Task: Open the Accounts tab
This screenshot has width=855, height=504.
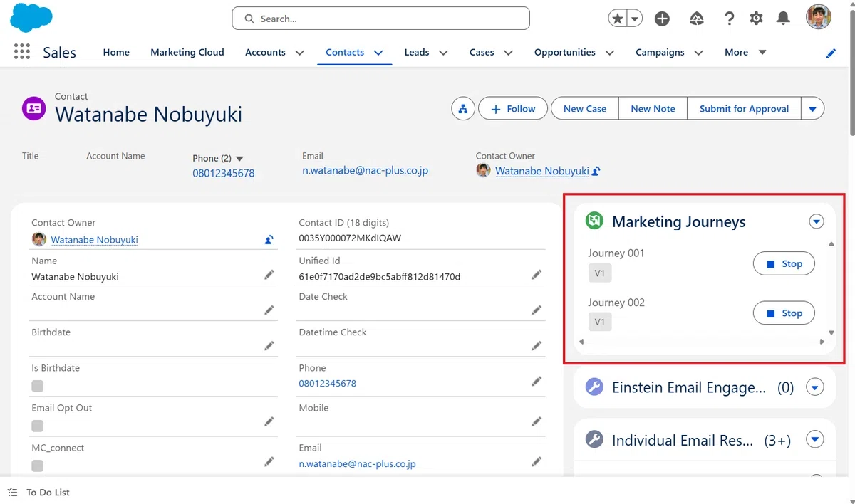Action: 265,52
